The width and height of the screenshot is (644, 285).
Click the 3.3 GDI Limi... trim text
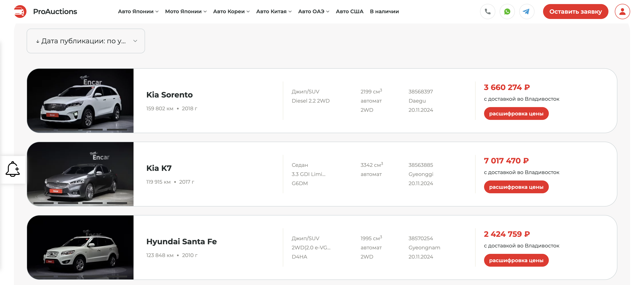click(309, 174)
